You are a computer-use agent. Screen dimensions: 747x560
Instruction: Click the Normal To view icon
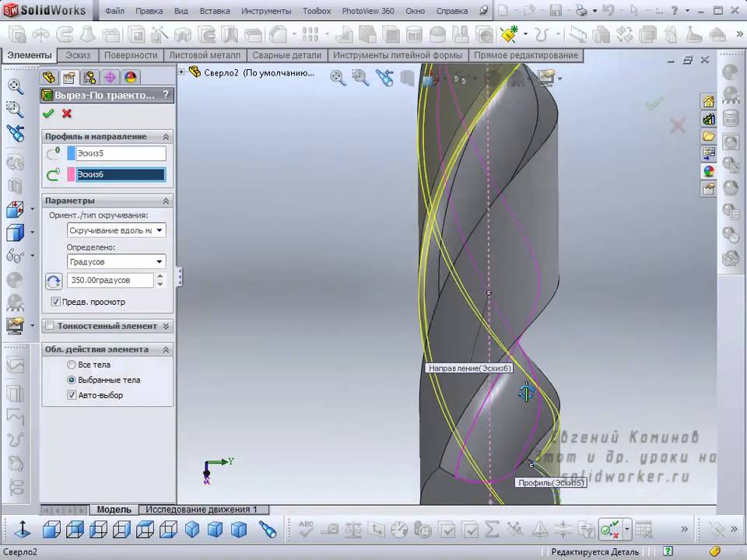click(x=23, y=529)
